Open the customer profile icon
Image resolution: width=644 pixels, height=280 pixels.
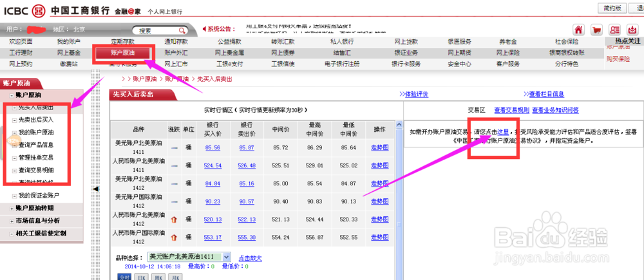[614, 30]
